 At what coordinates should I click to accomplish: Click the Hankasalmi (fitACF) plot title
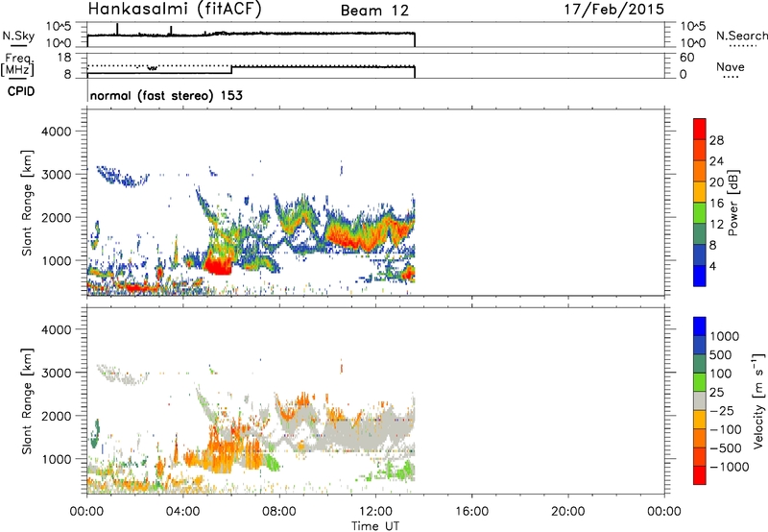click(175, 10)
